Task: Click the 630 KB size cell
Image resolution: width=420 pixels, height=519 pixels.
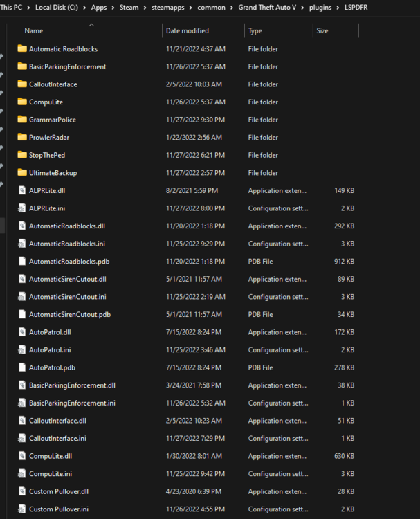Action: [x=344, y=456]
